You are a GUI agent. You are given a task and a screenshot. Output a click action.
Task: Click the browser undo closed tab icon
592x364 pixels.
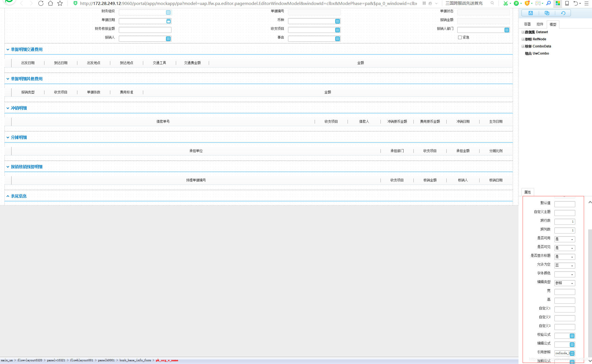coord(576,3)
